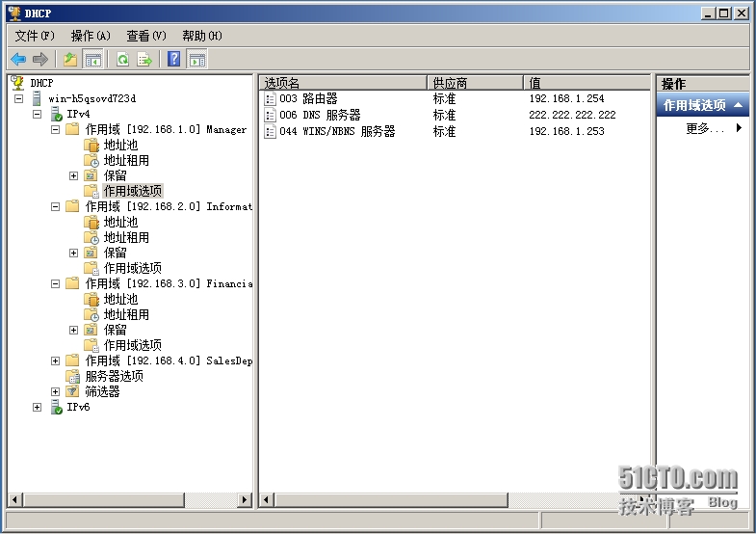Collapse the 作用域选项 actions section arrow
Viewport: 756px width, 534px height.
pos(738,105)
